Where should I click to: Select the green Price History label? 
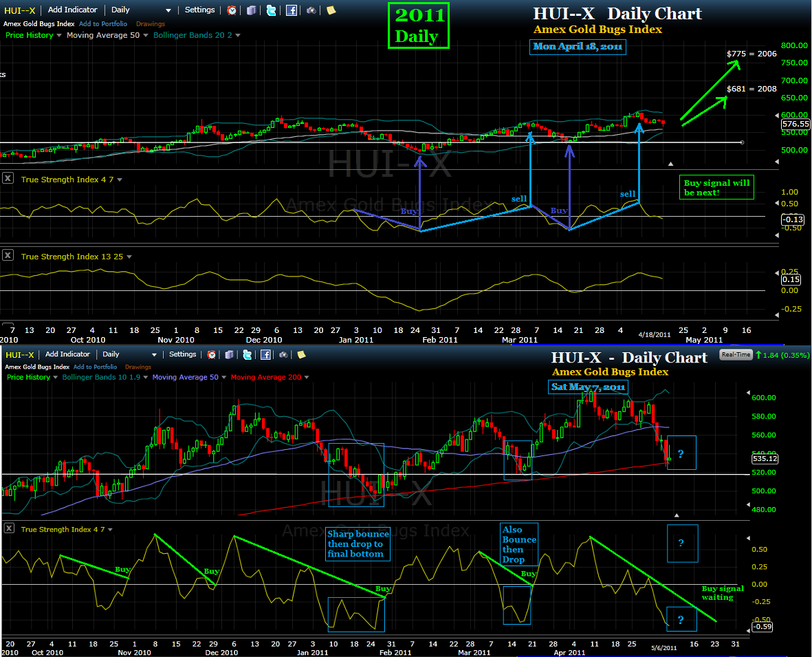point(29,35)
